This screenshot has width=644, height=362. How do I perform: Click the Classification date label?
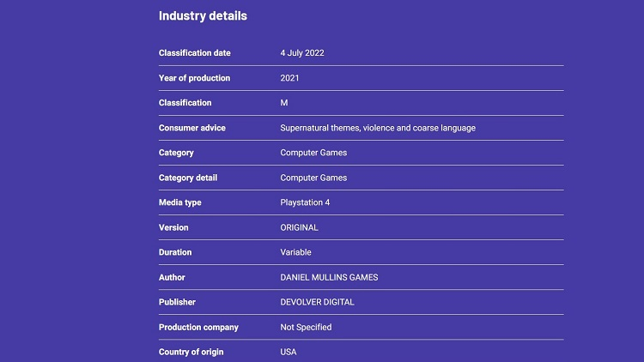point(195,53)
